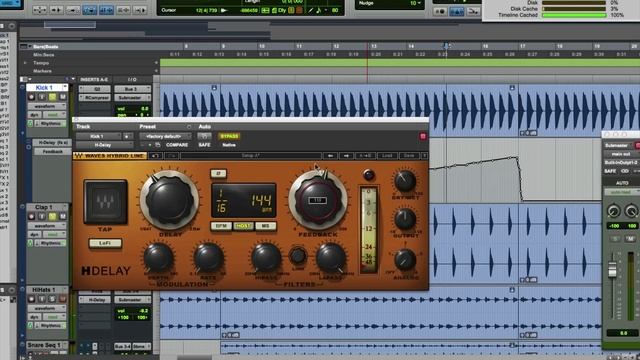Image resolution: width=640 pixels, height=360 pixels.
Task: Open Kick 1 Submaster output selector
Action: tap(132, 98)
